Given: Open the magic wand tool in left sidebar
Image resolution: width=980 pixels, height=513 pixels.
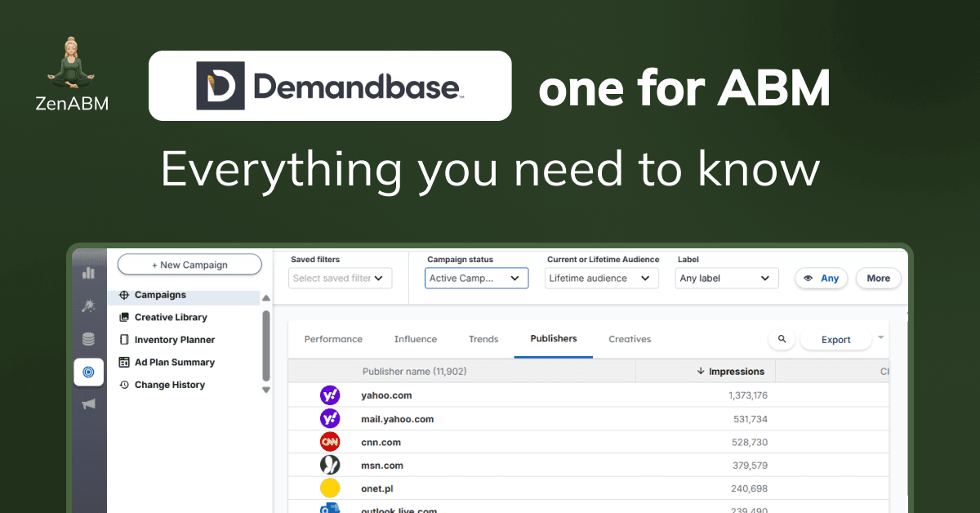Looking at the screenshot, I should 88,306.
